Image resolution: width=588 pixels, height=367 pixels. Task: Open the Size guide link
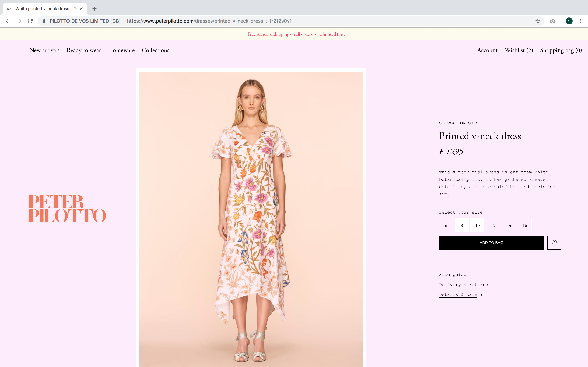click(452, 275)
